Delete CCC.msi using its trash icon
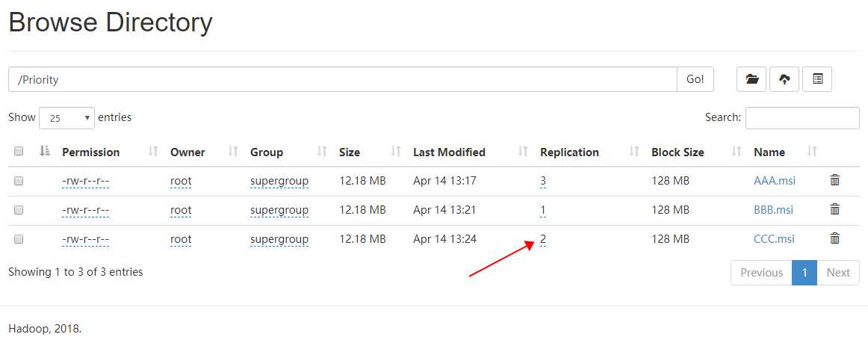 click(x=835, y=238)
